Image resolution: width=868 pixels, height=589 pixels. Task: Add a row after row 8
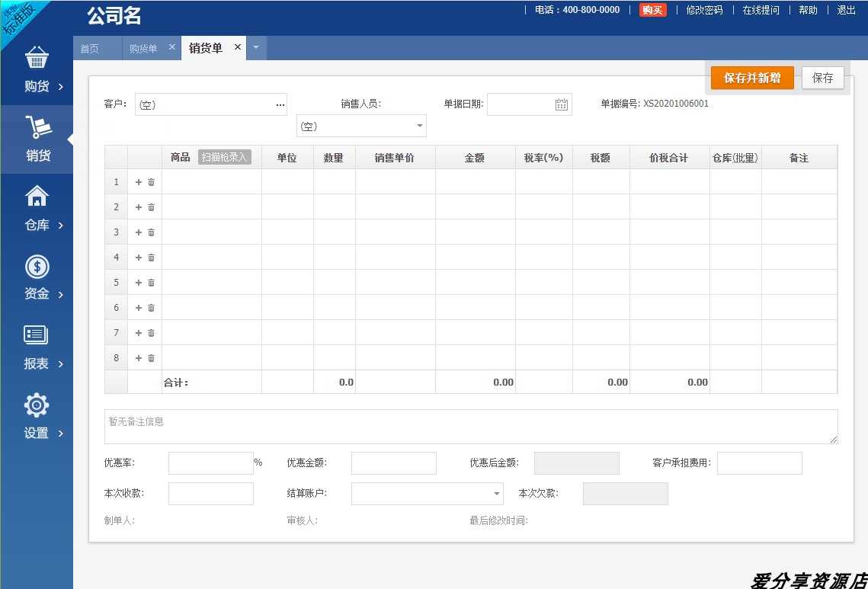tap(139, 358)
